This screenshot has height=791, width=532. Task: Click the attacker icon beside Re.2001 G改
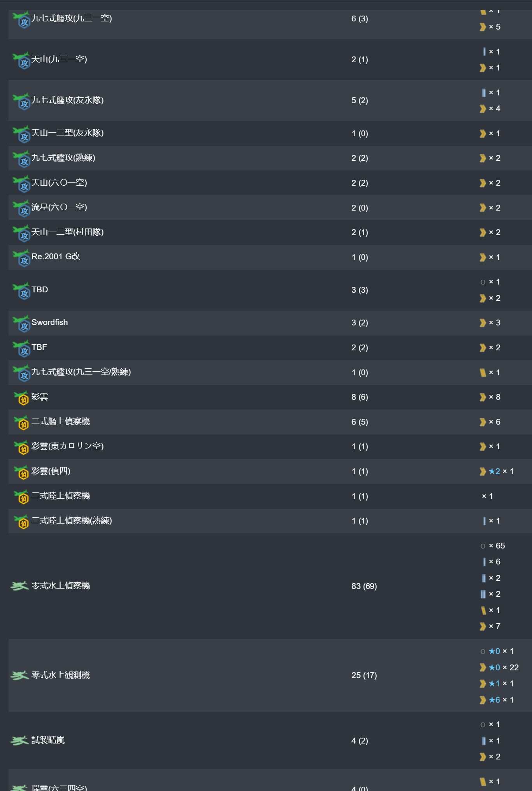tap(21, 258)
